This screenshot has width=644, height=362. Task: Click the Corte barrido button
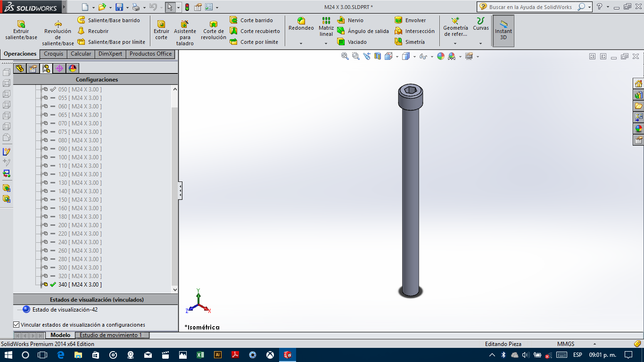[x=251, y=20]
